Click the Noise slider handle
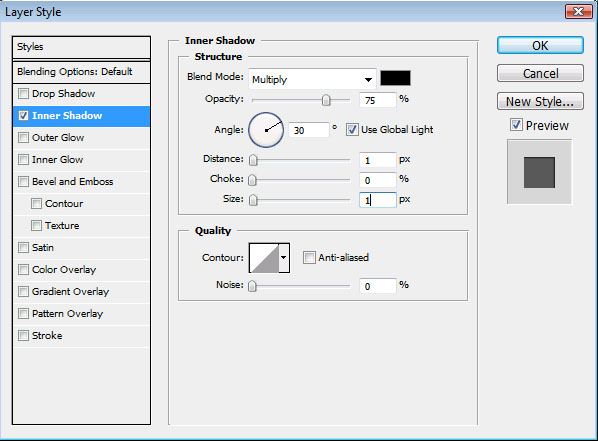 [x=252, y=286]
